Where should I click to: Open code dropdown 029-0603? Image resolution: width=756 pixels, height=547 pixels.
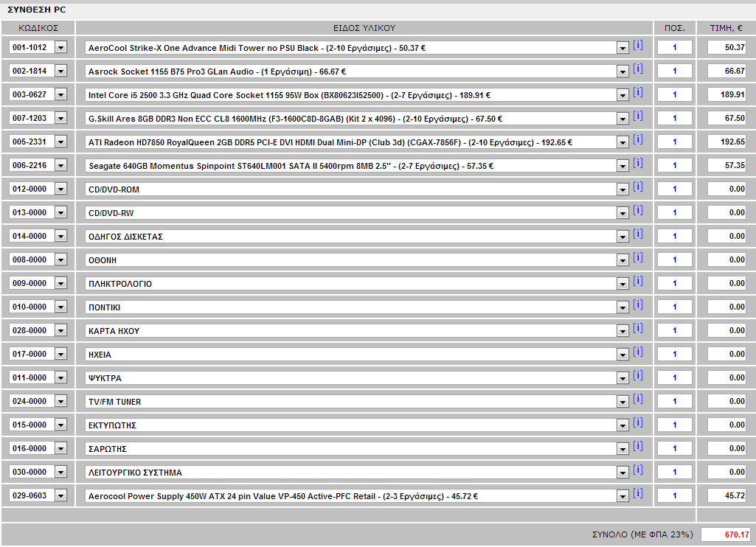point(60,495)
